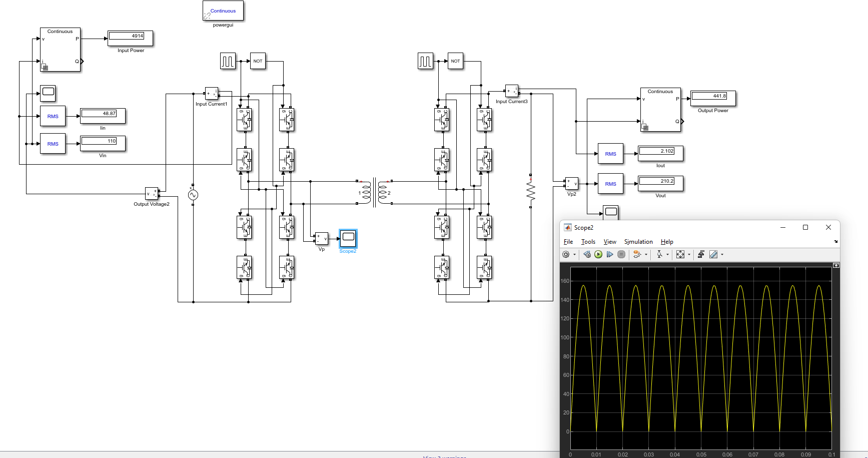Select the RMS block feeding the Iin display
Viewport: 868px width, 458px height.
coord(53,116)
